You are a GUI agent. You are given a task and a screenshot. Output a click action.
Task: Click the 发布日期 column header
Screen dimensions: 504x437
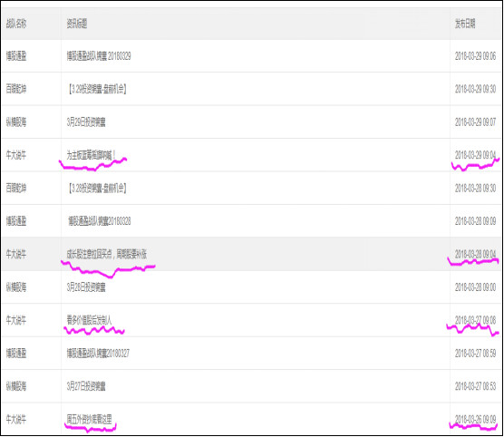(465, 24)
